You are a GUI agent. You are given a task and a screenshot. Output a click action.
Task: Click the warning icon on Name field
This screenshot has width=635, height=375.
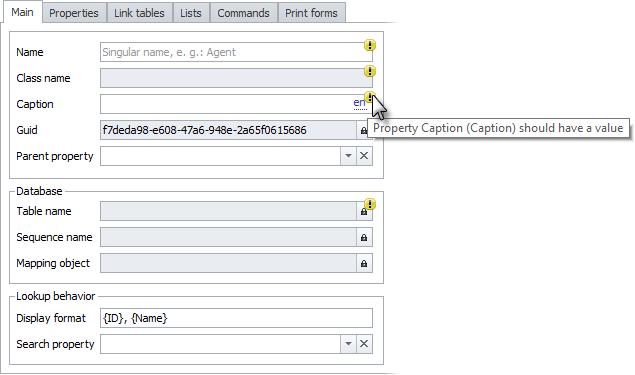pyautogui.click(x=369, y=45)
